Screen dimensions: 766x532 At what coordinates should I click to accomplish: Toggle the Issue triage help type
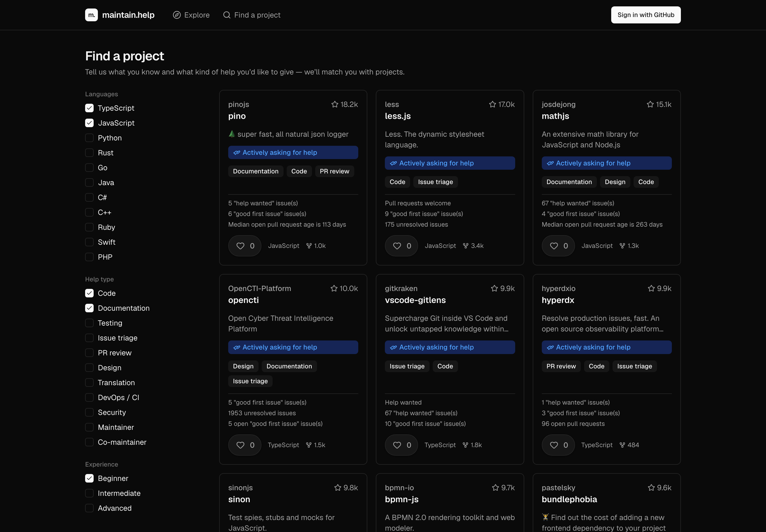(89, 338)
